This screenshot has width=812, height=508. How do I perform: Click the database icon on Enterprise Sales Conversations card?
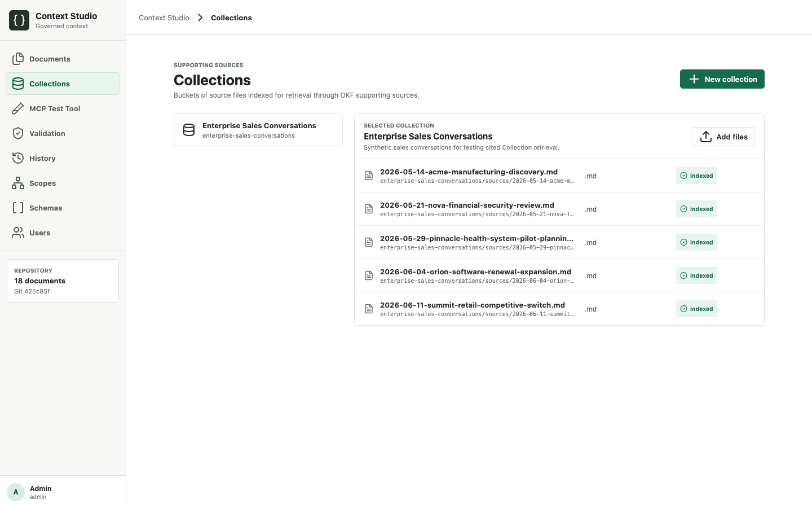coord(189,130)
